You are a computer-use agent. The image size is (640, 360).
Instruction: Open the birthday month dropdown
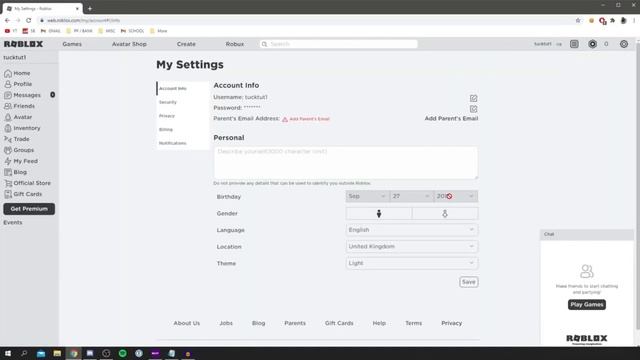coord(367,196)
